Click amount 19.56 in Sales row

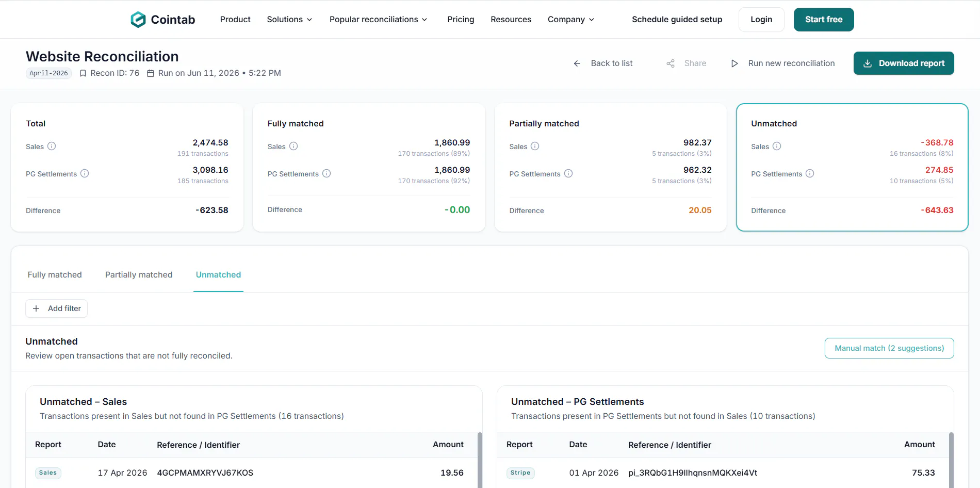click(x=452, y=473)
